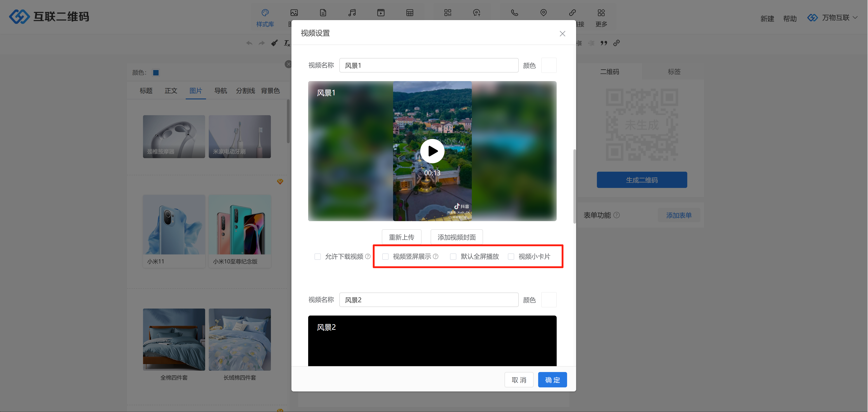868x412 pixels.
Task: Click the format painter brush icon
Action: (x=274, y=43)
